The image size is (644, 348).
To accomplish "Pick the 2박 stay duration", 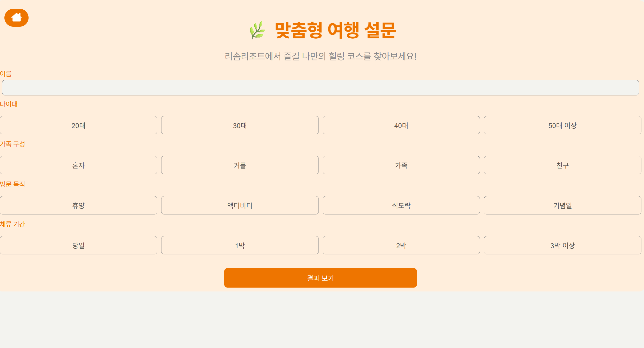I will click(x=401, y=245).
